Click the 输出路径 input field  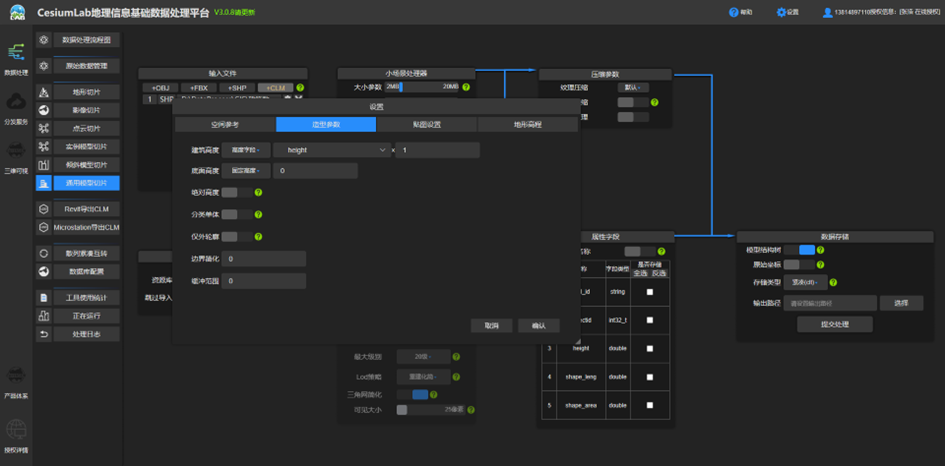pos(830,303)
